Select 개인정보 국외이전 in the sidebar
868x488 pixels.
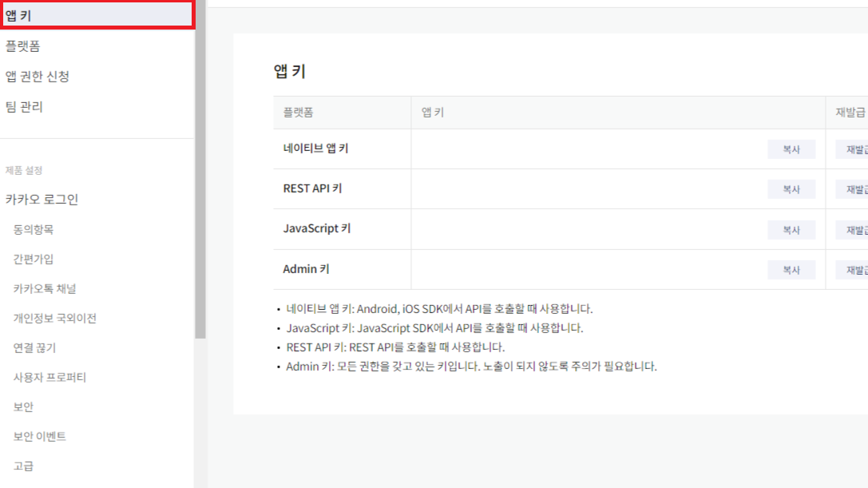55,318
